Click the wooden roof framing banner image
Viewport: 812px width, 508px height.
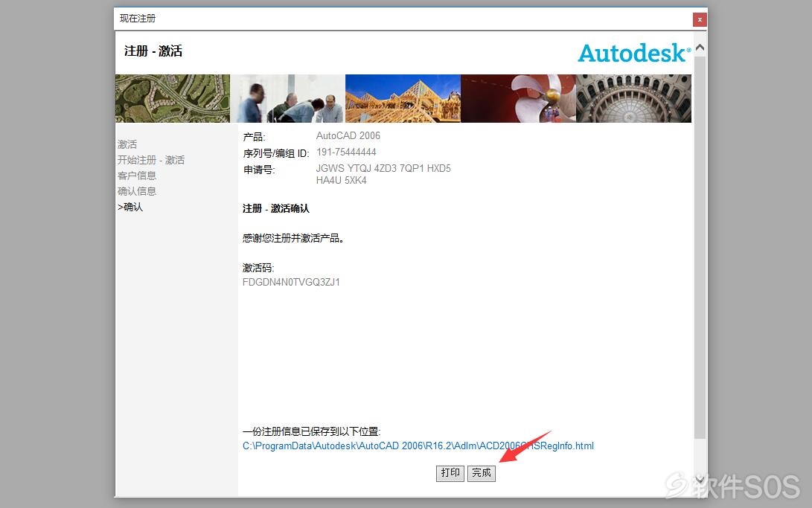403,98
